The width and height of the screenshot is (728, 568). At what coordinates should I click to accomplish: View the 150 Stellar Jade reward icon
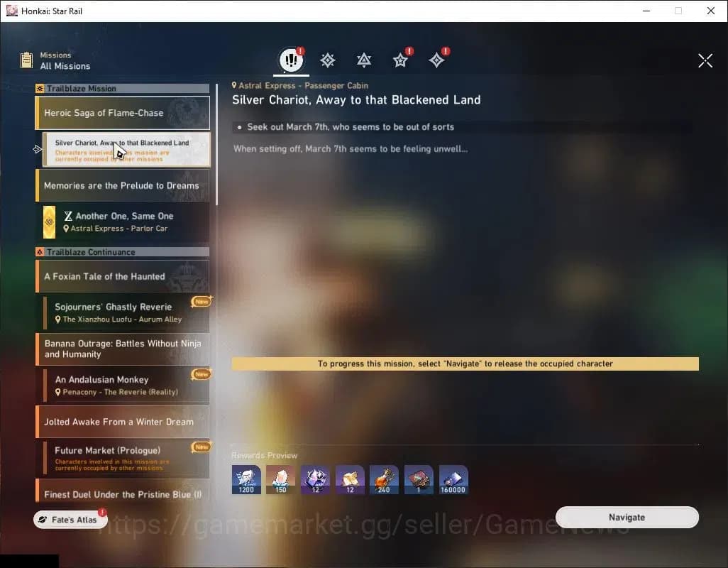280,479
